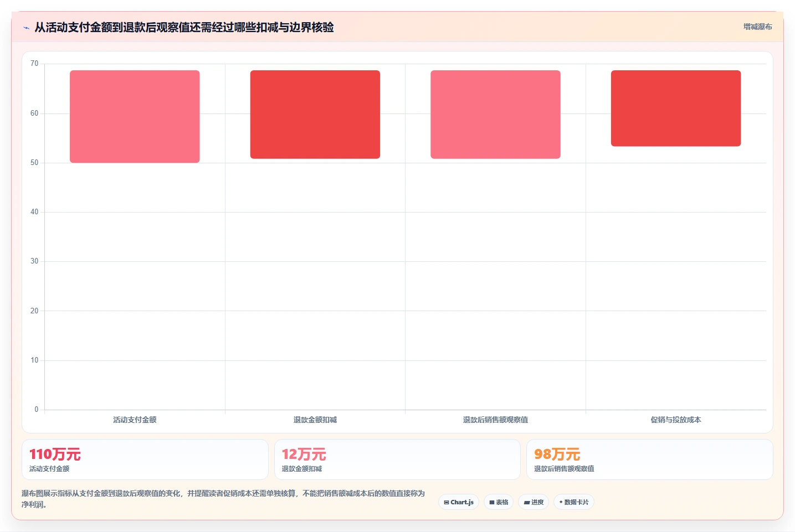The width and height of the screenshot is (795, 532).
Task: Select the 退款后销售额观察值 bar in the chart
Action: pos(495,115)
